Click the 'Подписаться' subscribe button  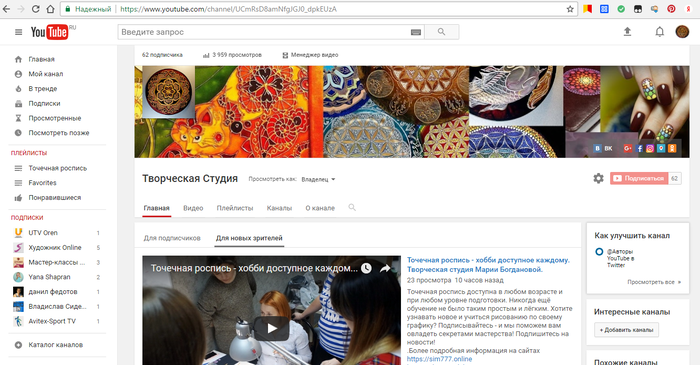(x=639, y=178)
